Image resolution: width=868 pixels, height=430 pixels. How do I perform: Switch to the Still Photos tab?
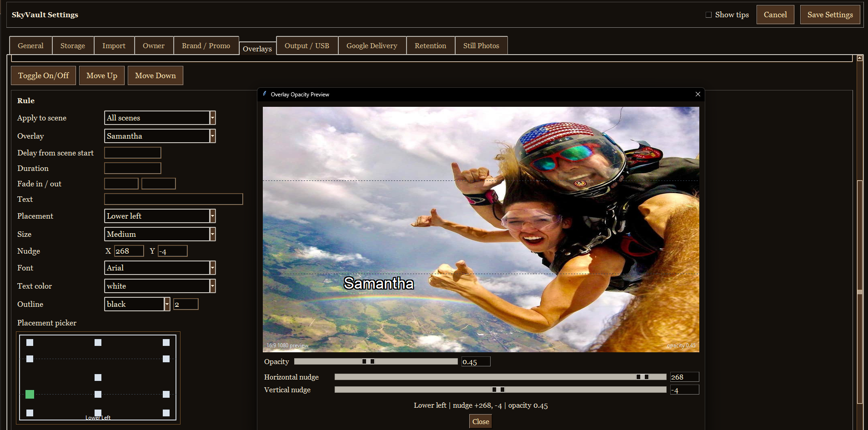click(481, 45)
